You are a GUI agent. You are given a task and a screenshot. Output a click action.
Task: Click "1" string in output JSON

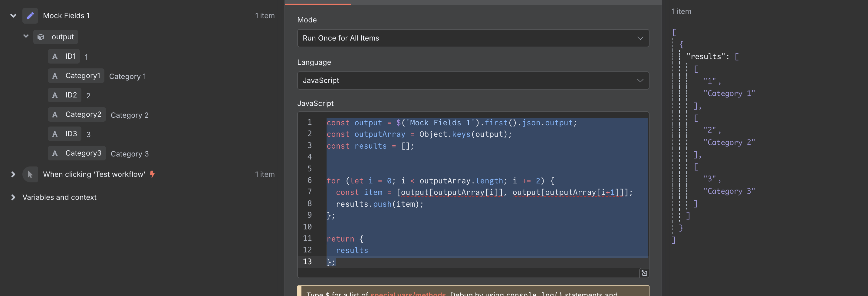coord(710,81)
